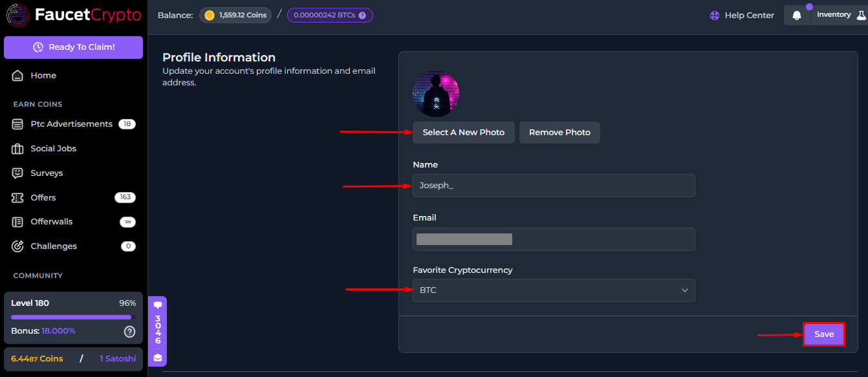Click the 6.4487 Coins rate
This screenshot has width=868, height=377.
point(38,358)
